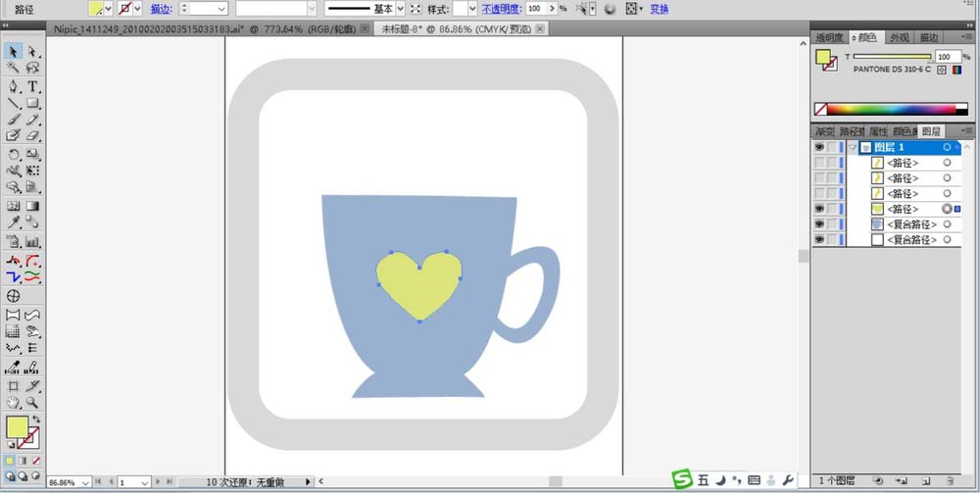This screenshot has height=493, width=980.
Task: Hide 图层 1 using its eye icon
Action: tap(818, 147)
